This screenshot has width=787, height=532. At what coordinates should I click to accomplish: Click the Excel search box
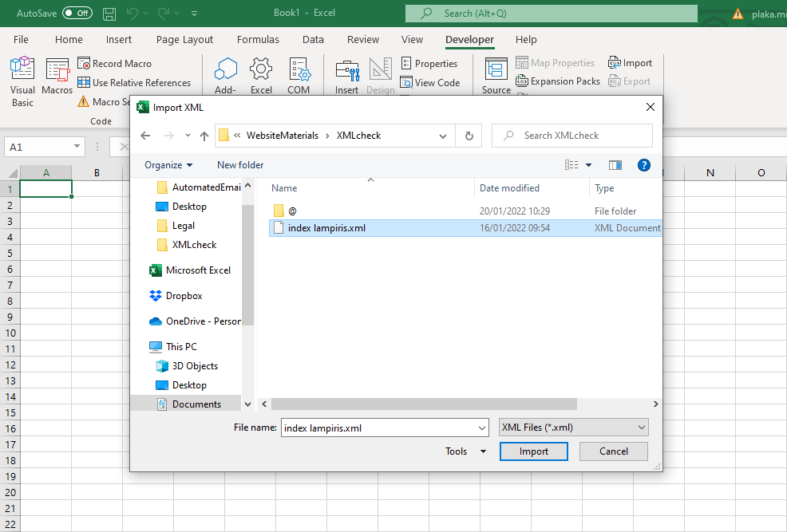coord(551,14)
